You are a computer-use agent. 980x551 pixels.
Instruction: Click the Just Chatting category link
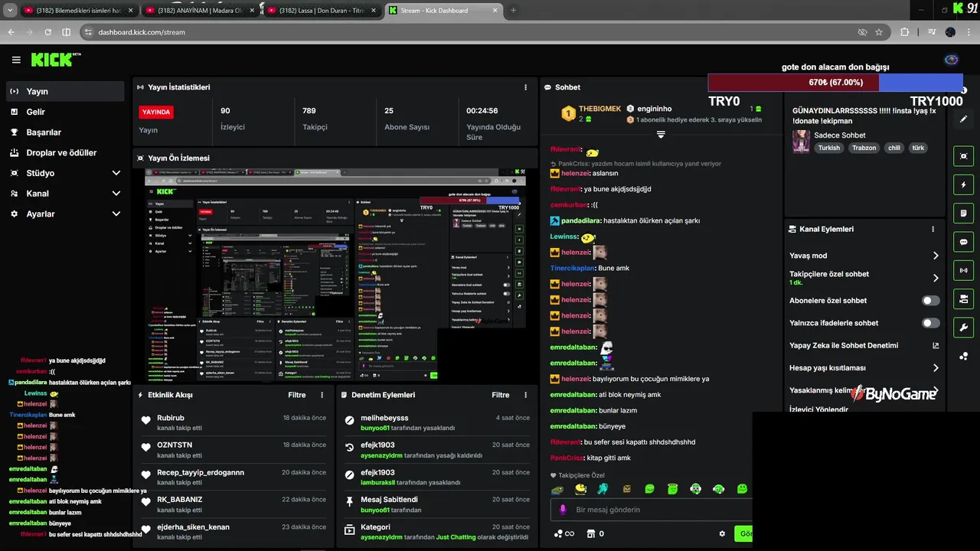tap(456, 537)
